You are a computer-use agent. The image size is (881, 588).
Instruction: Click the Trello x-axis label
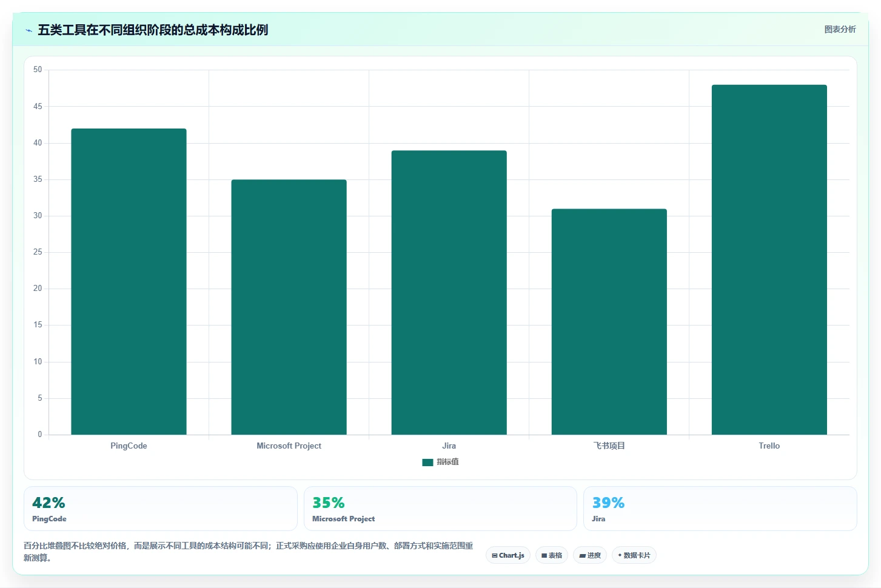[769, 446]
